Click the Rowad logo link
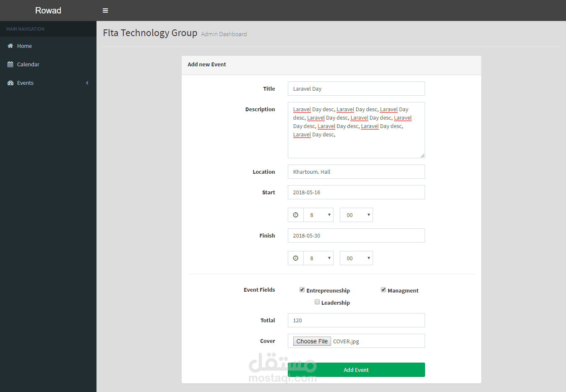 click(48, 10)
